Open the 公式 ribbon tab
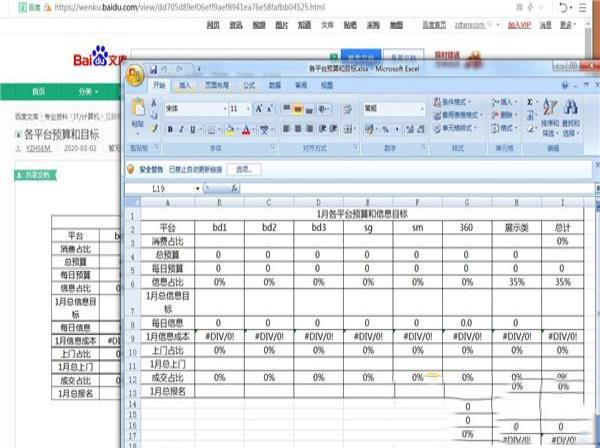This screenshot has height=448, width=600. click(x=248, y=87)
